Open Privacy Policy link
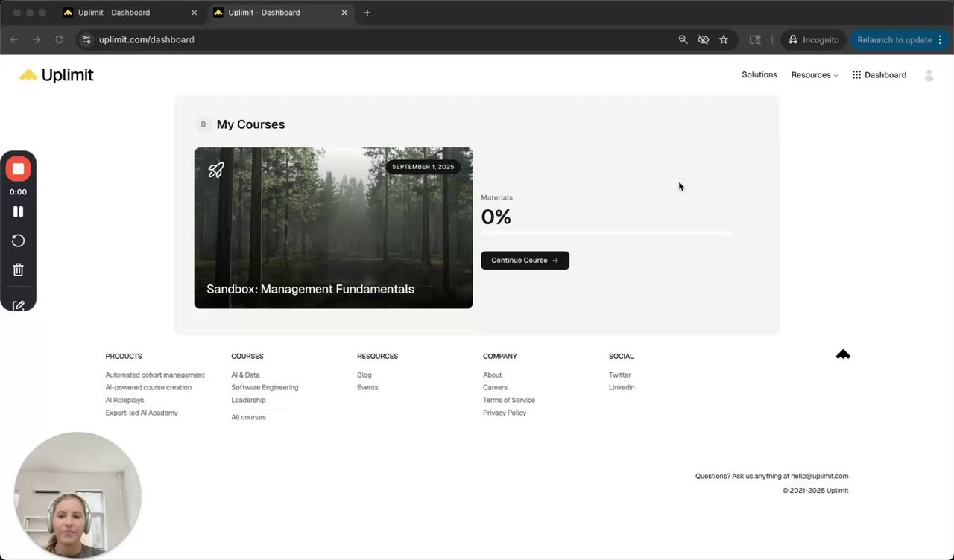The image size is (954, 560). [505, 413]
